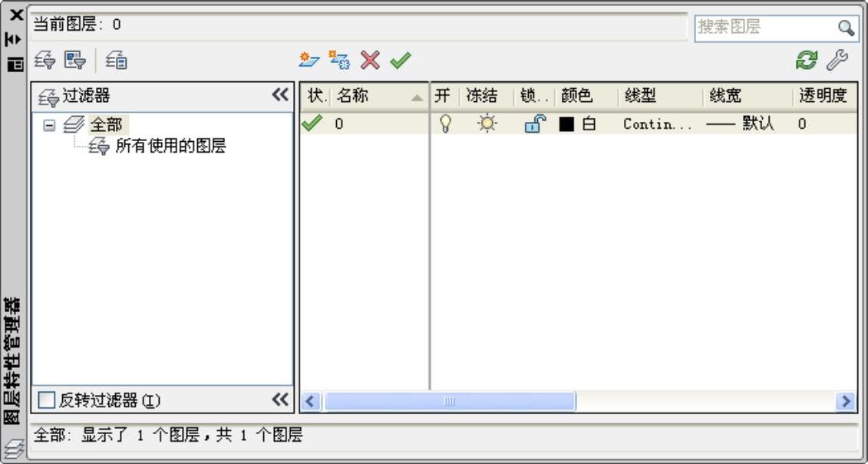Click status checkmark of layer 0
This screenshot has height=464, width=868.
click(312, 123)
